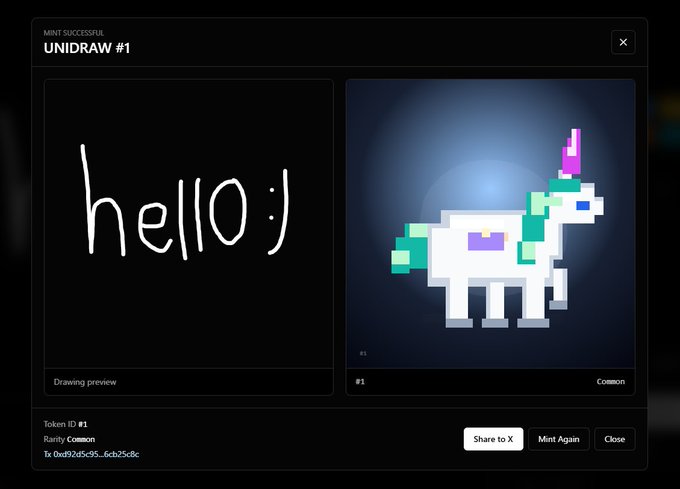Click the Rarity Common text
This screenshot has height=489, width=680.
69,439
